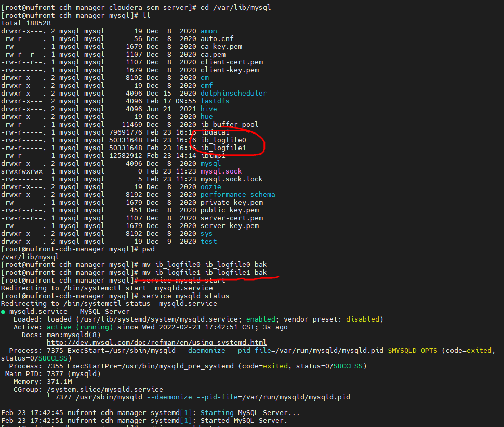Select the pink 'mysql.sock' entry
Image resolution: width=504 pixels, height=427 pixels.
tap(221, 171)
